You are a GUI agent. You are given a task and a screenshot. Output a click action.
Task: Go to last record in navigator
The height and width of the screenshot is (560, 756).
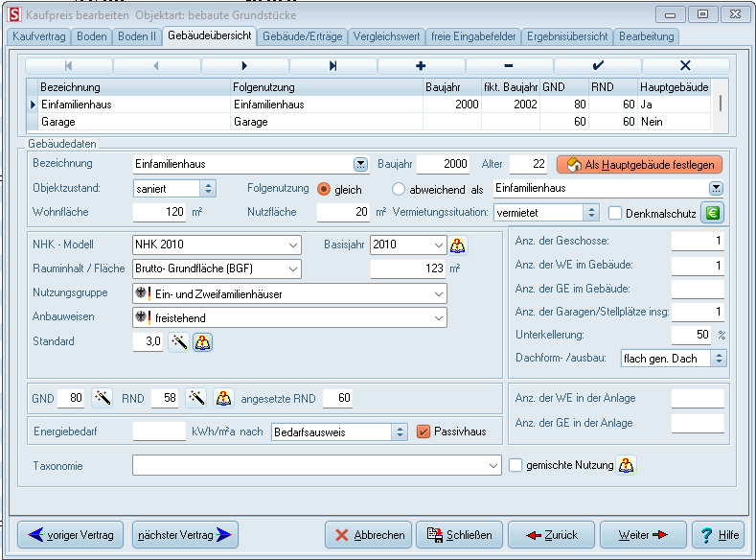pos(332,65)
